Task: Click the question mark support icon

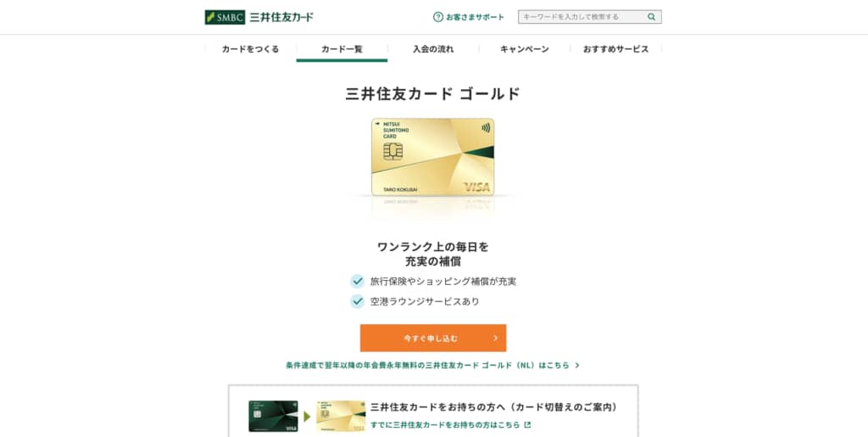Action: click(438, 17)
